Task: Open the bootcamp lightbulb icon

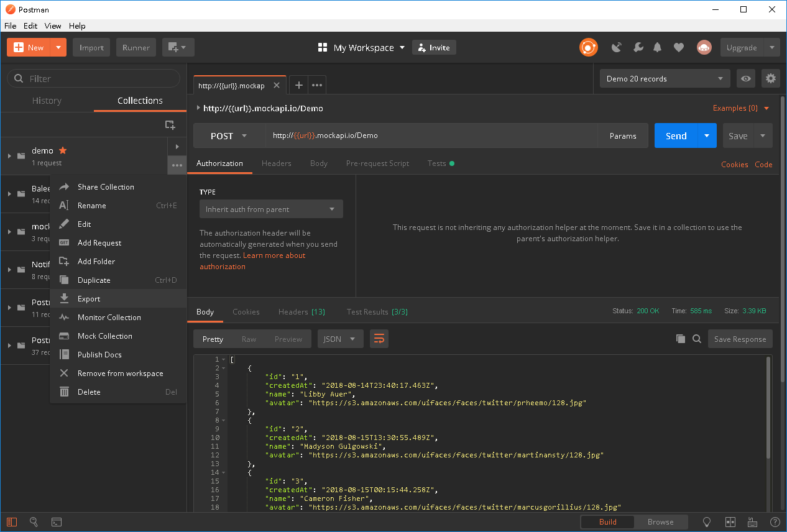Action: click(x=707, y=522)
